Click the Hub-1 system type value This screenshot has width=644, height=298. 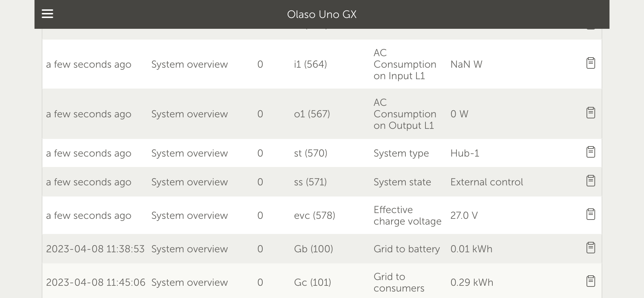[465, 153]
